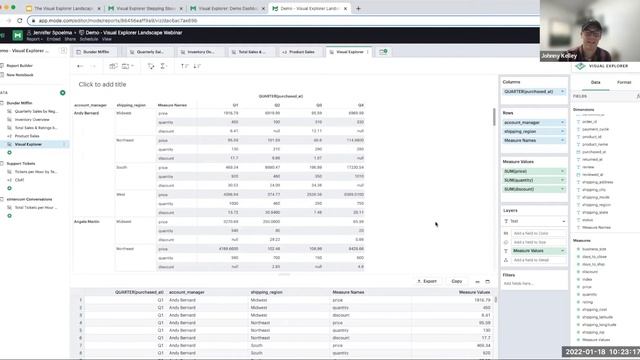640x360 pixels.
Task: Add a chart under Dunder Mifflin query
Action: point(9,153)
